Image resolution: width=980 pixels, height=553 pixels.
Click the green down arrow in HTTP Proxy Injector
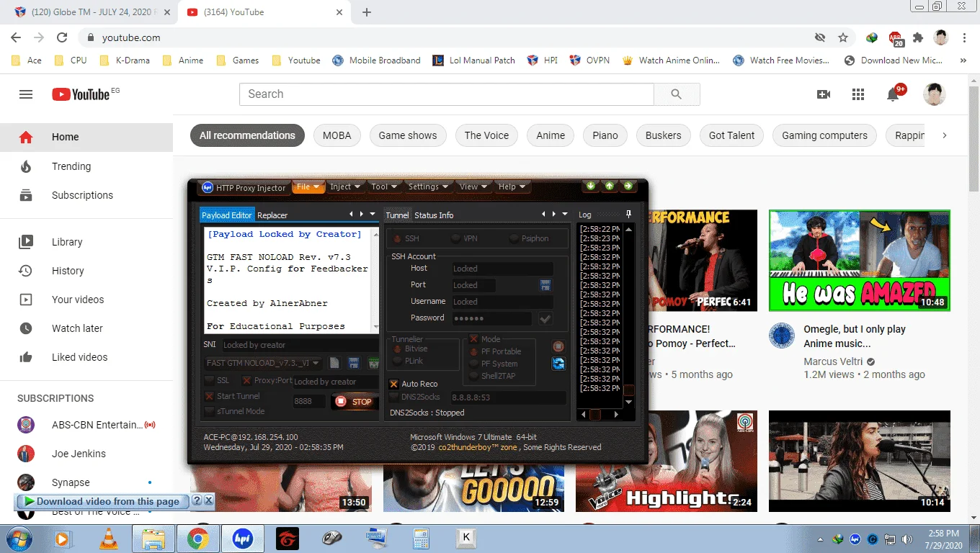click(591, 186)
